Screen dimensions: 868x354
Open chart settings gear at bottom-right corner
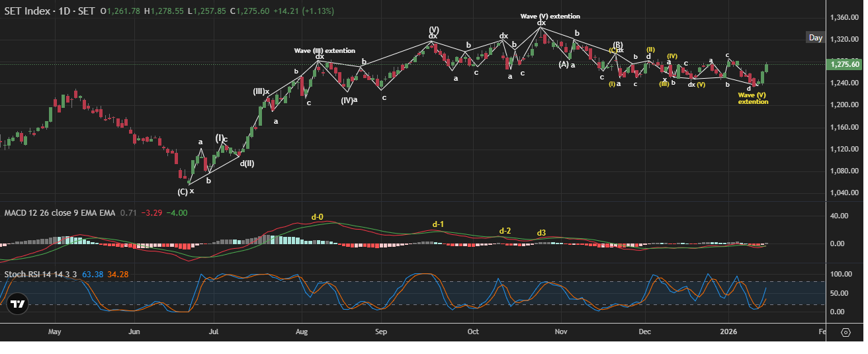pos(846,332)
